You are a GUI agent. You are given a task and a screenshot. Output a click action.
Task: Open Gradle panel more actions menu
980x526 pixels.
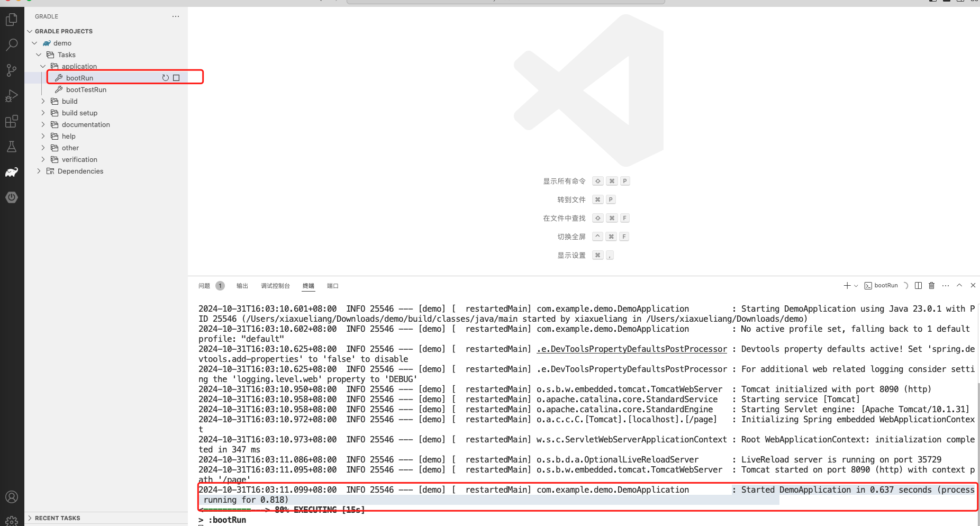(176, 16)
